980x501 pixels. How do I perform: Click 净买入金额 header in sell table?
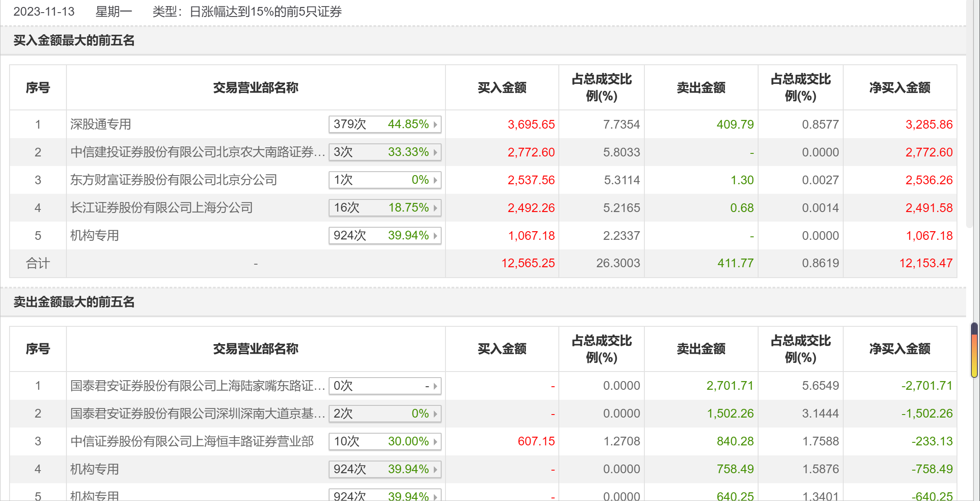click(900, 349)
